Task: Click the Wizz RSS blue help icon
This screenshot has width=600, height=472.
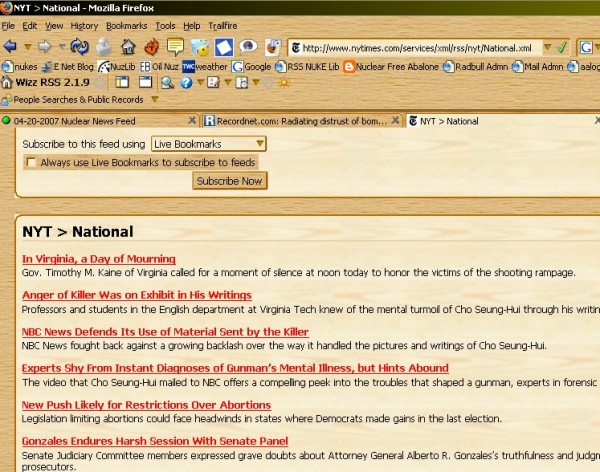Action: point(186,83)
